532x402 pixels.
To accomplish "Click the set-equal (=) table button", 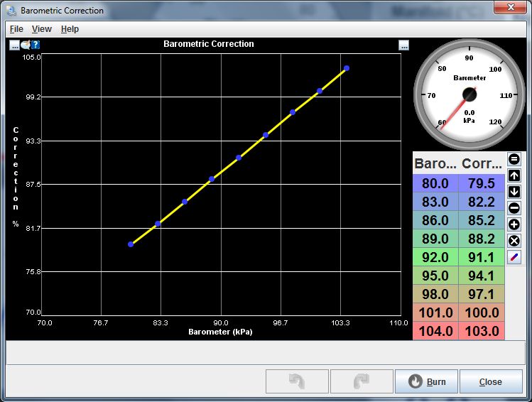I will (x=514, y=159).
